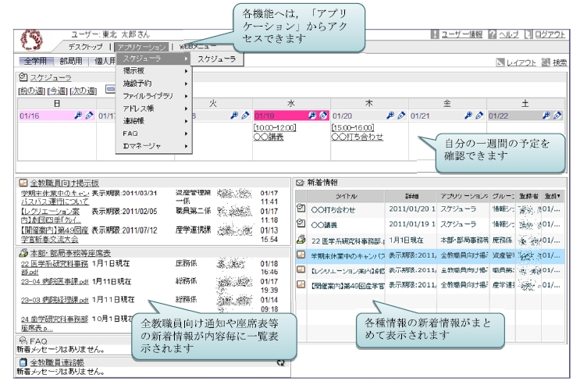
Task: Expand the 連絡帳 submenu arrow
Action: pos(186,121)
